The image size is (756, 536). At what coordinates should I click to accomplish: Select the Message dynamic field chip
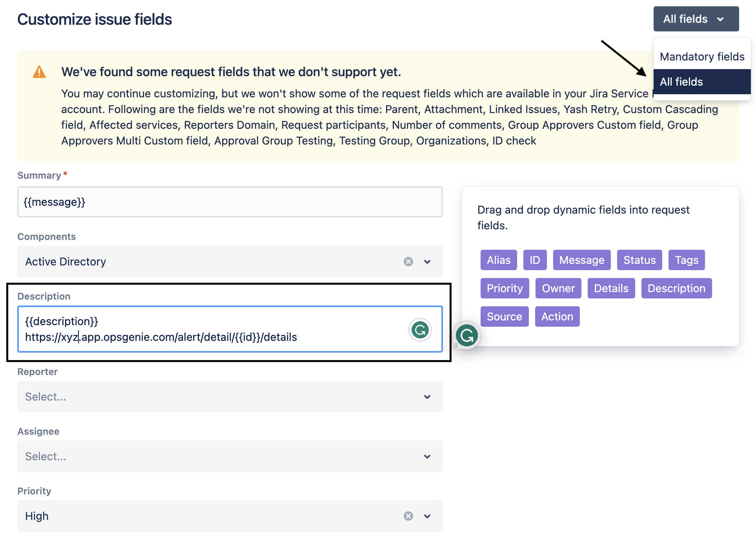click(x=581, y=260)
